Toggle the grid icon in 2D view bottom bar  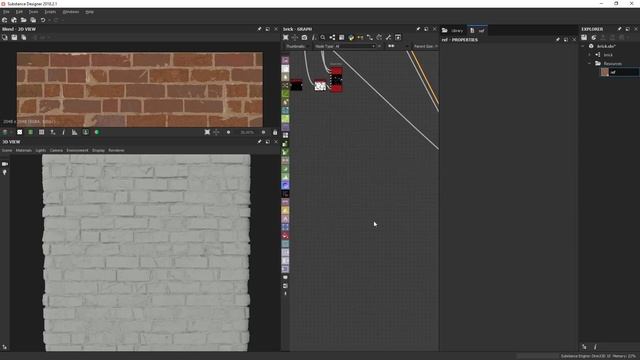point(41,132)
